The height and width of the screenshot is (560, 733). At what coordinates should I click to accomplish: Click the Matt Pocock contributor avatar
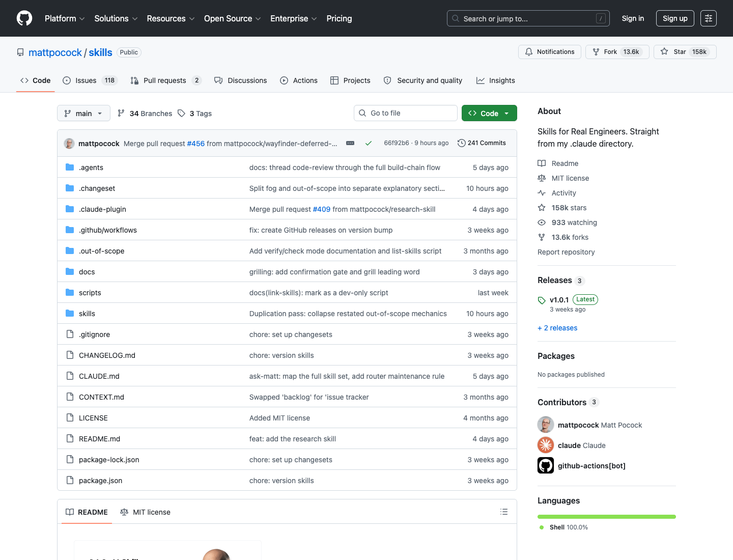[546, 425]
